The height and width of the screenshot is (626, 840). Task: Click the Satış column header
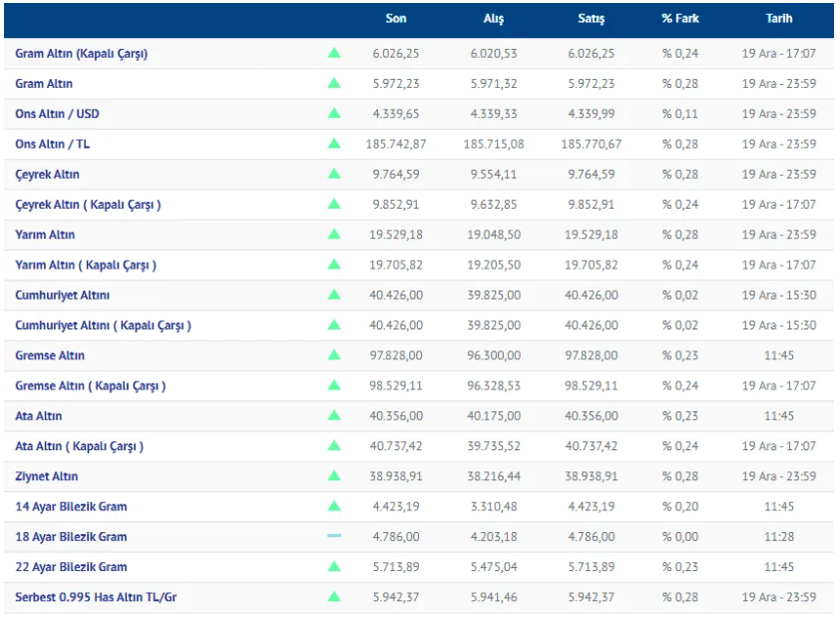tap(592, 19)
